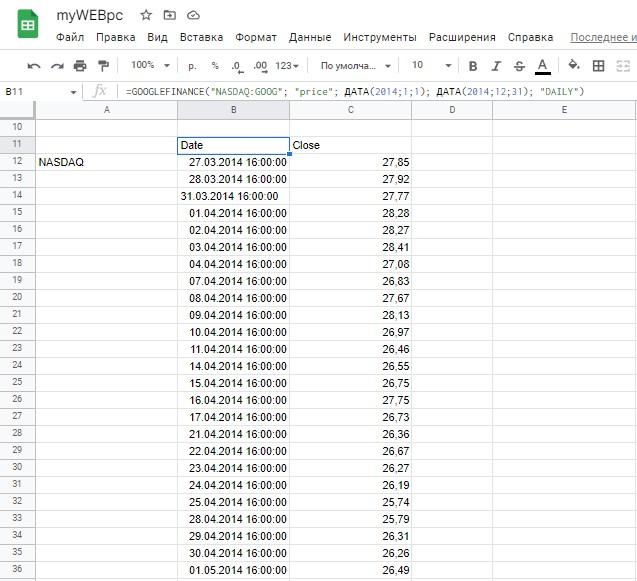637x581 pixels.
Task: Open the Данные menu
Action: click(x=310, y=37)
